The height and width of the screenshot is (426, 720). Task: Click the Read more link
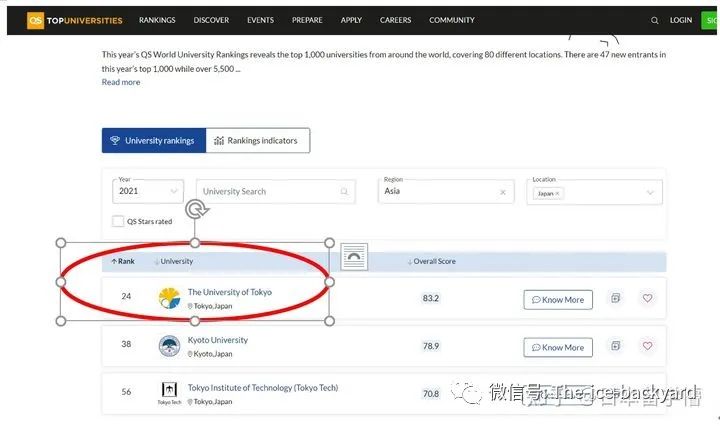pyautogui.click(x=121, y=82)
